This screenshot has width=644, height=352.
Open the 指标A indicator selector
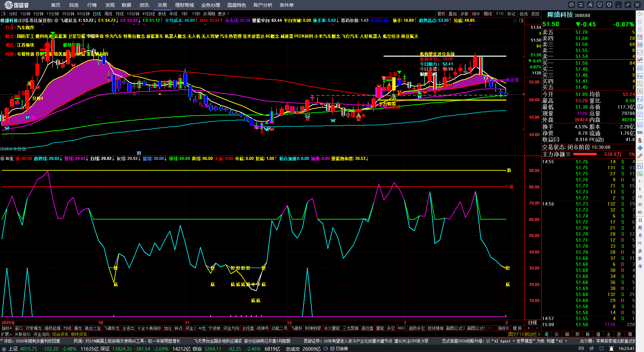pyautogui.click(x=7, y=328)
